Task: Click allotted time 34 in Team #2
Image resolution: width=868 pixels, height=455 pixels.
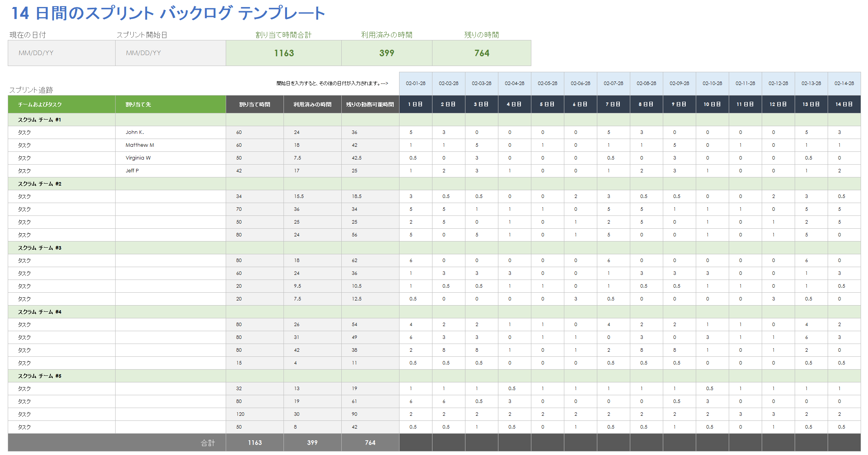Action: click(x=255, y=196)
